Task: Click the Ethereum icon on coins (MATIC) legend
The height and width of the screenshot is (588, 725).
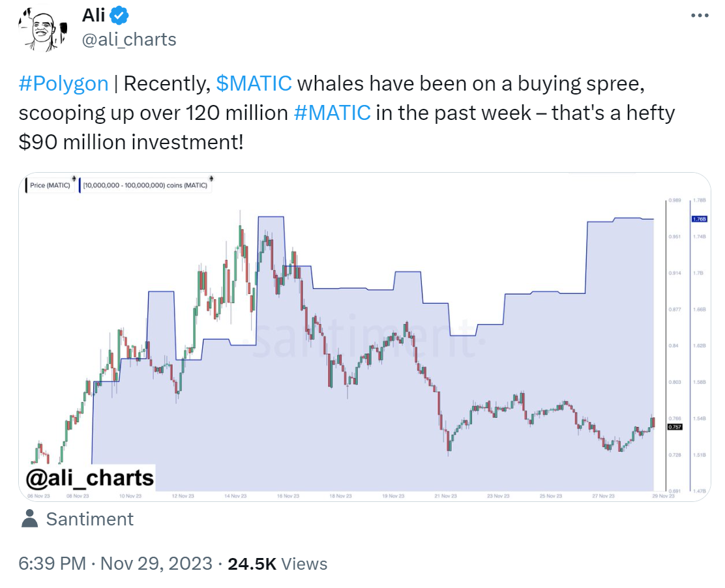Action: (211, 179)
